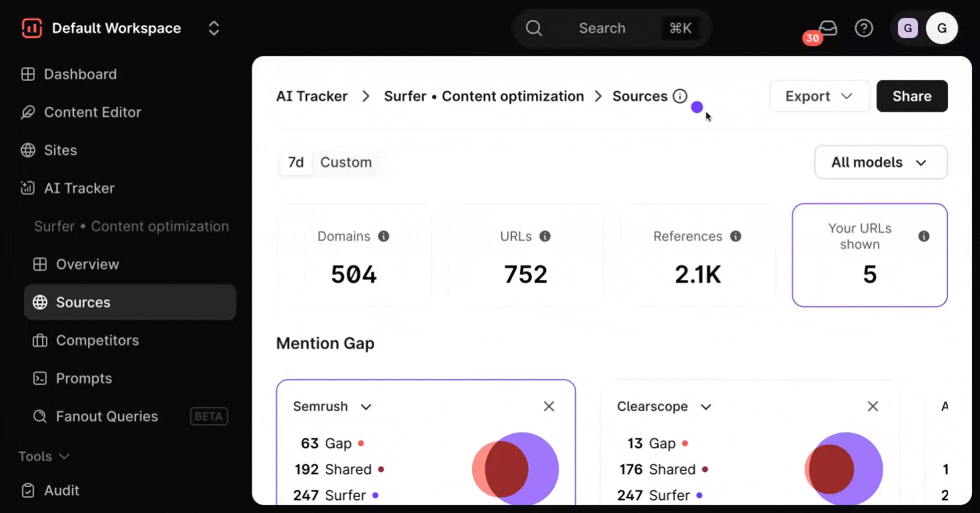Screen dimensions: 980x513
Task: Click the Semrush Venn diagram
Action: [x=515, y=469]
